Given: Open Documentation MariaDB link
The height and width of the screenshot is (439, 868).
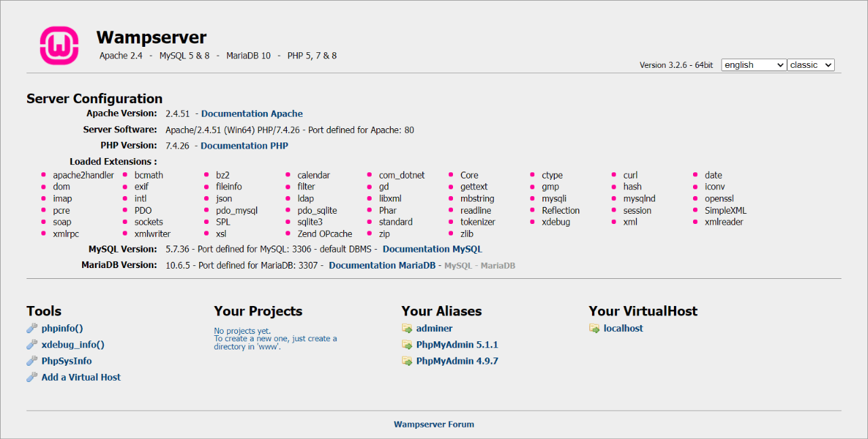Looking at the screenshot, I should click(x=382, y=265).
